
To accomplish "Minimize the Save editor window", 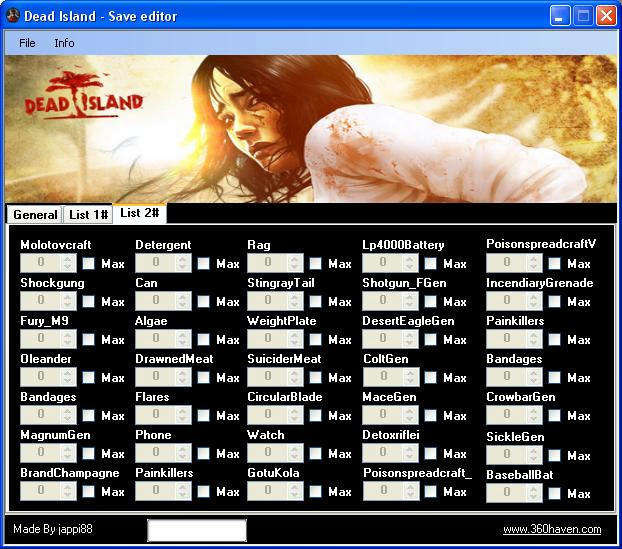I will coord(559,16).
